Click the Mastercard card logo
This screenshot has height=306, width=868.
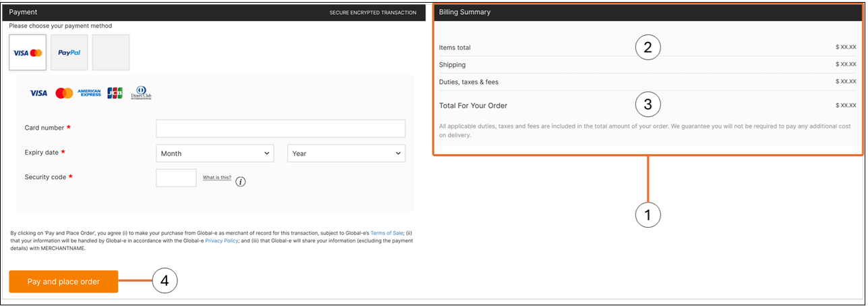tap(64, 93)
